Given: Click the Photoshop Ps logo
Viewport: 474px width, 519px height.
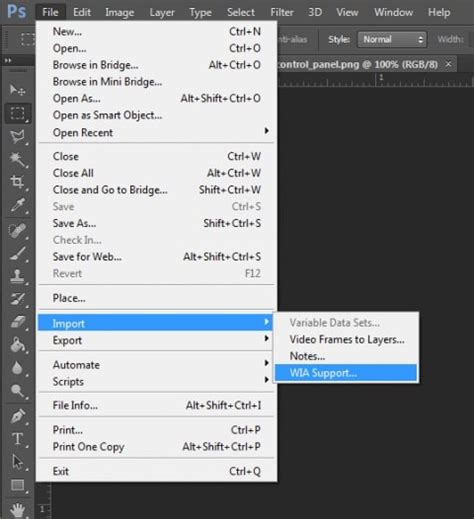Looking at the screenshot, I should tap(17, 12).
